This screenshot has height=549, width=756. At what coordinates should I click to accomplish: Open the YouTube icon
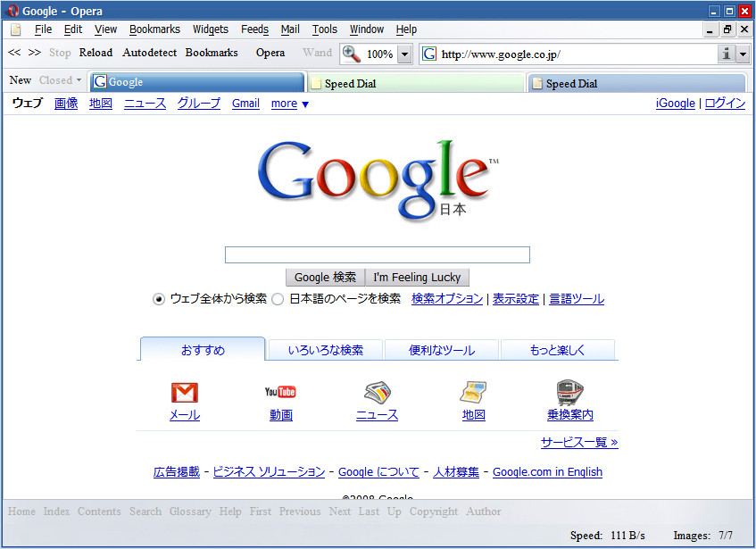(280, 392)
